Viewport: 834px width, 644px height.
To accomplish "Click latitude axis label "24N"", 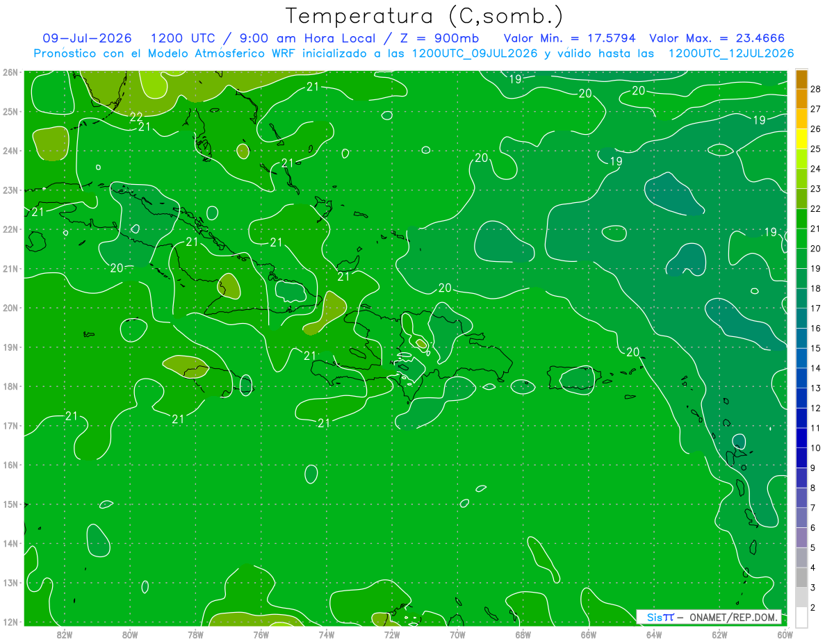I will (10, 151).
